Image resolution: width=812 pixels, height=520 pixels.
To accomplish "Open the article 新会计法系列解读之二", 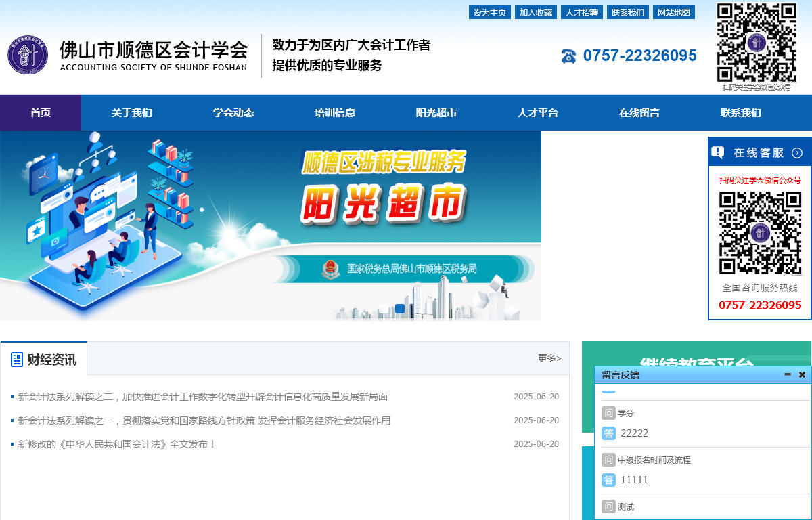I will click(203, 397).
